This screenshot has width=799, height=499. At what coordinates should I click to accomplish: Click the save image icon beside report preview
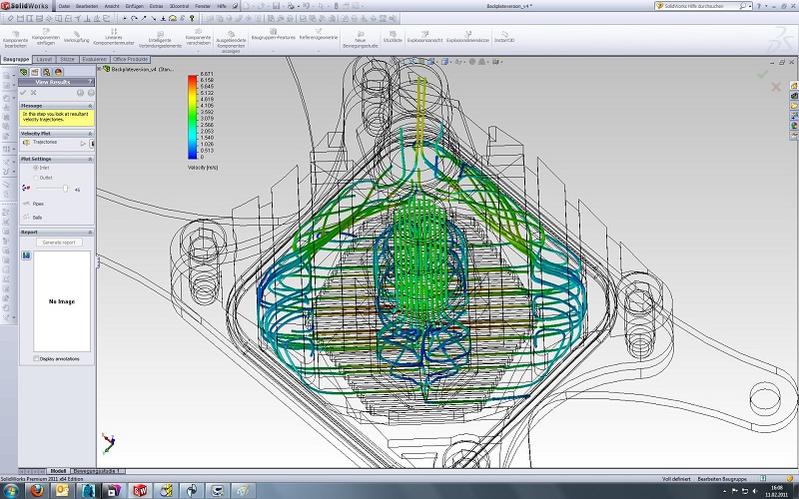(26, 255)
